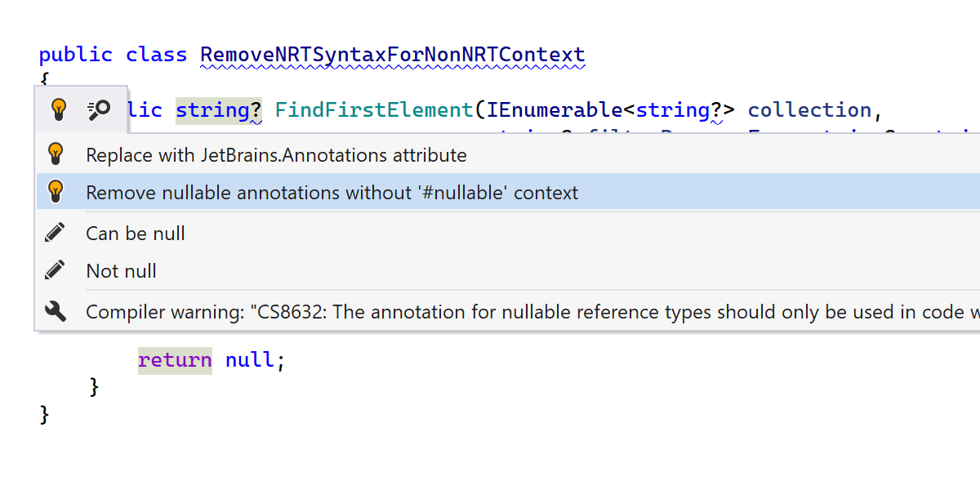Apply the Can be null action
The height and width of the screenshot is (490, 980).
[136, 234]
